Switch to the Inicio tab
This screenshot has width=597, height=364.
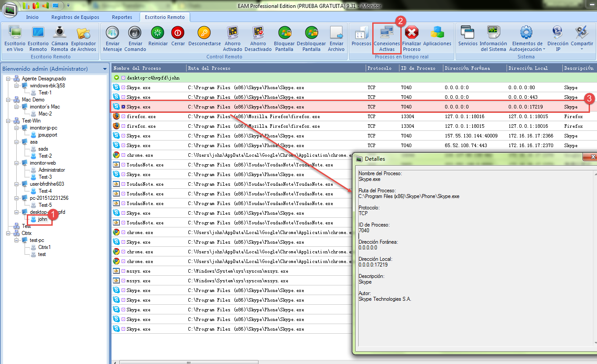(32, 17)
